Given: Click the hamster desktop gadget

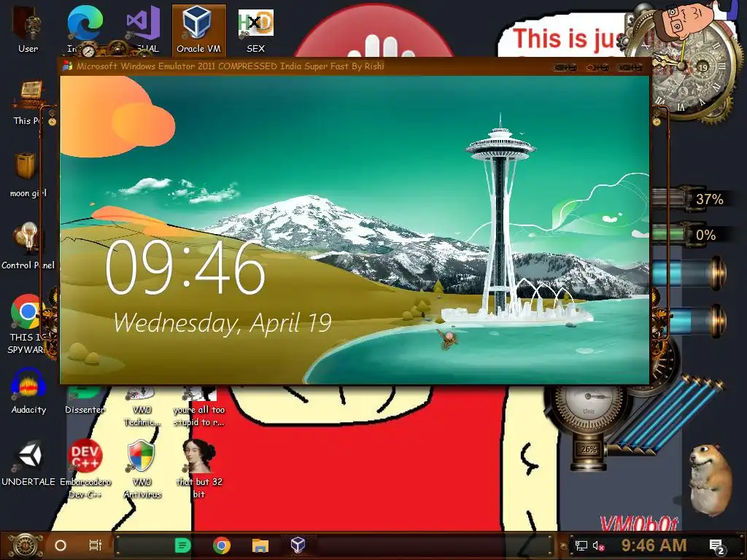Looking at the screenshot, I should [711, 480].
